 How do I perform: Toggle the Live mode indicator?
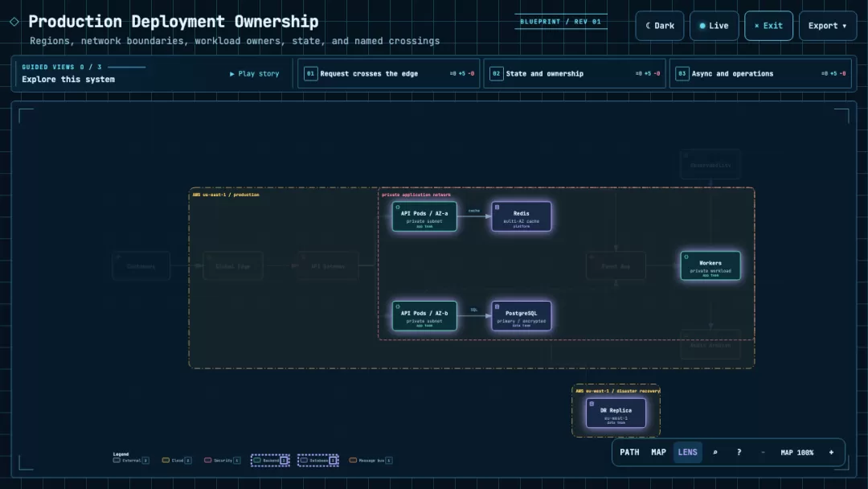pyautogui.click(x=714, y=26)
